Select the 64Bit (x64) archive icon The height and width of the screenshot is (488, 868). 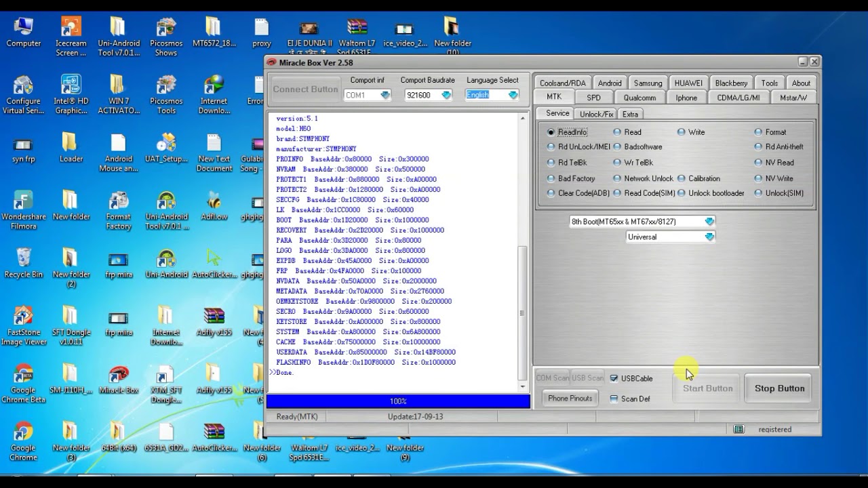118,438
